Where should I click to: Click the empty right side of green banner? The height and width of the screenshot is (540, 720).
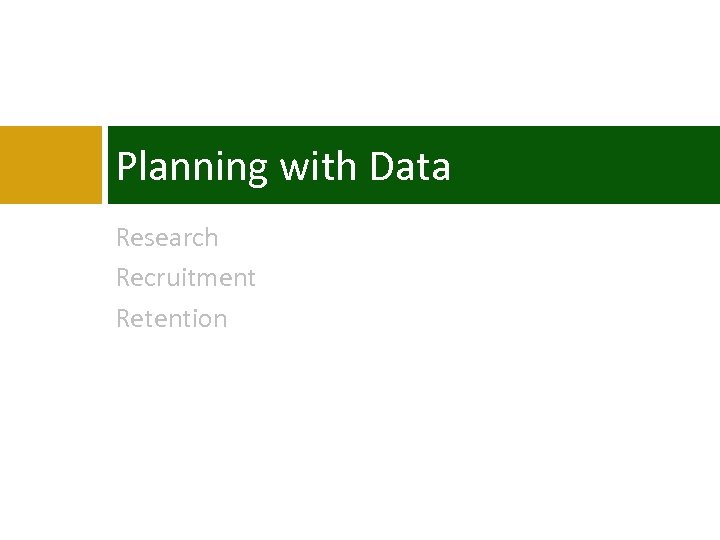click(600, 165)
